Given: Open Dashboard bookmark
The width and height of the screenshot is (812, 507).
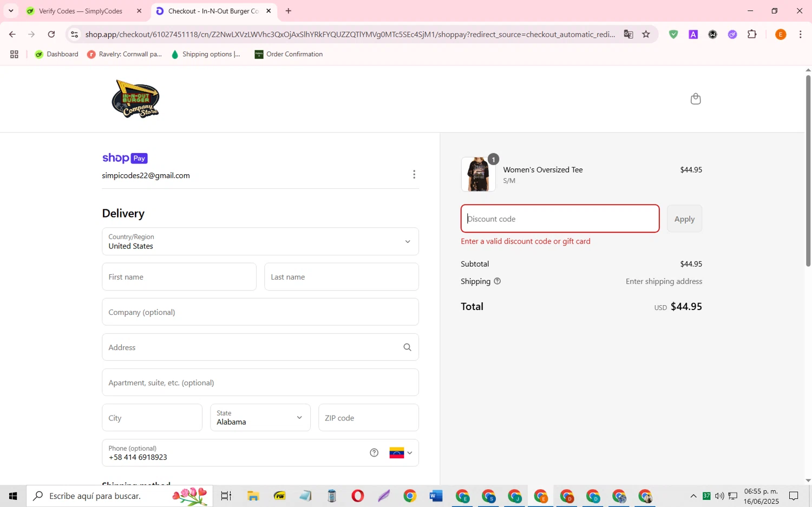Looking at the screenshot, I should click(x=57, y=54).
